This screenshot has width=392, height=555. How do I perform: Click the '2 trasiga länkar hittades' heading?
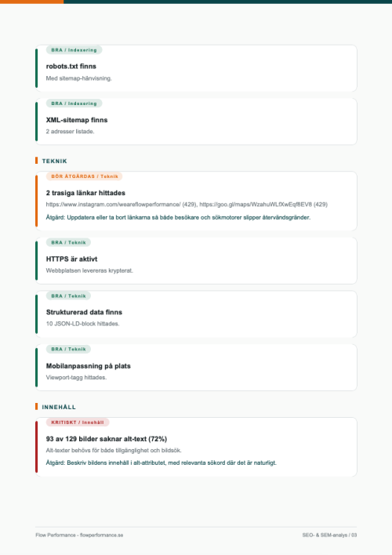pos(85,193)
